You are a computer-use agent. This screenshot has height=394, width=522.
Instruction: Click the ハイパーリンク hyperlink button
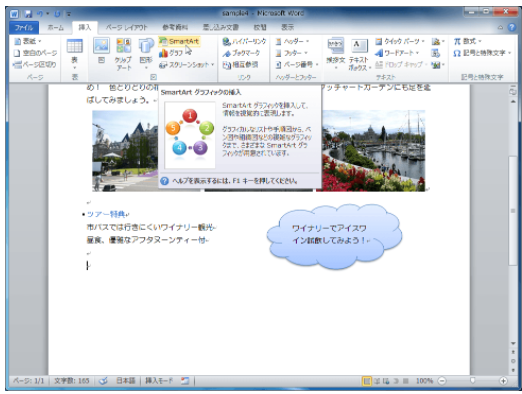pyautogui.click(x=244, y=41)
